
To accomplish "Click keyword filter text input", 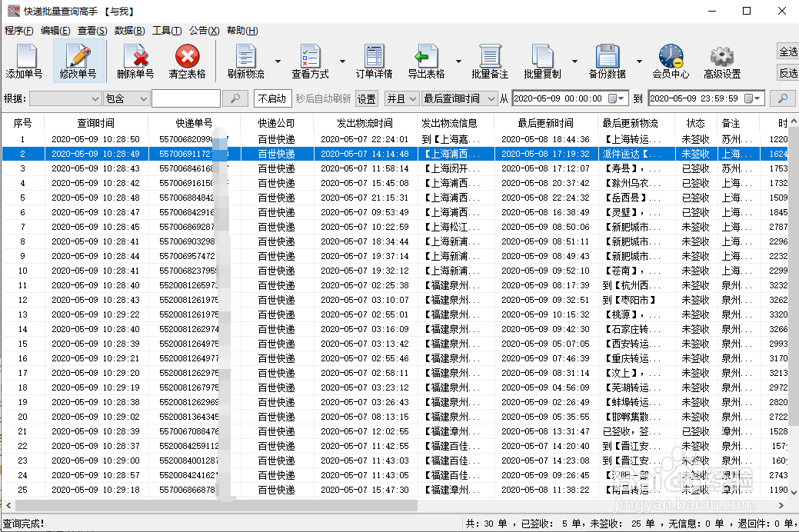I will (186, 98).
